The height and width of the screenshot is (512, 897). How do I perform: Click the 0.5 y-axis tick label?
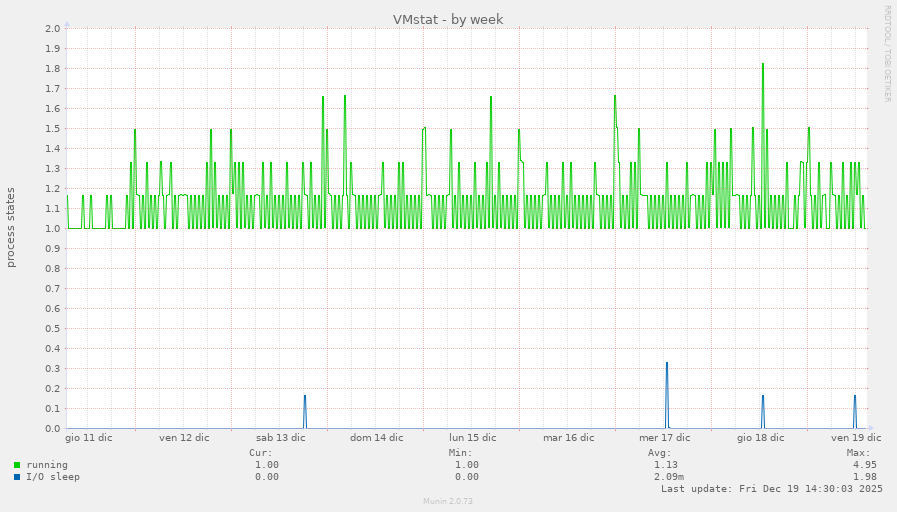53,329
